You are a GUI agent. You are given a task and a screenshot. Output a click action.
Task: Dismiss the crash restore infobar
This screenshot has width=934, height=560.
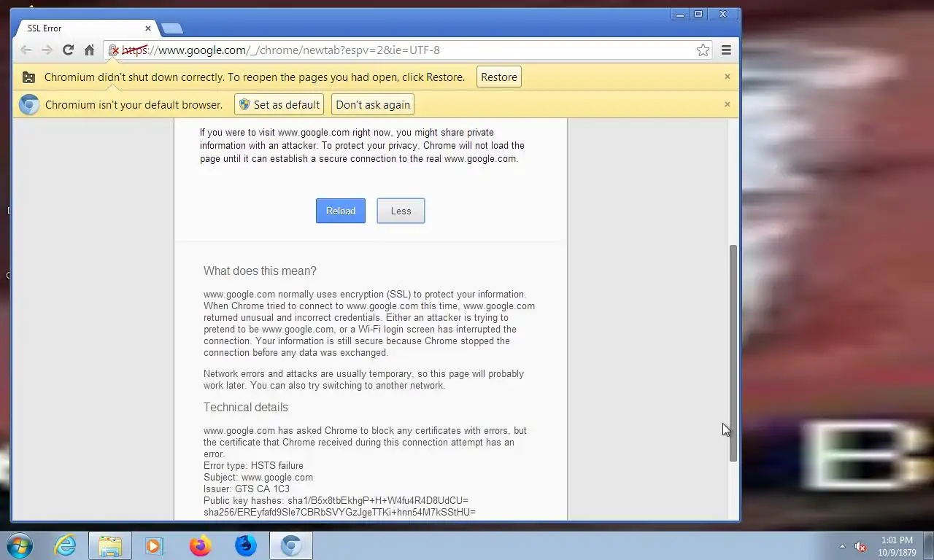(x=727, y=77)
